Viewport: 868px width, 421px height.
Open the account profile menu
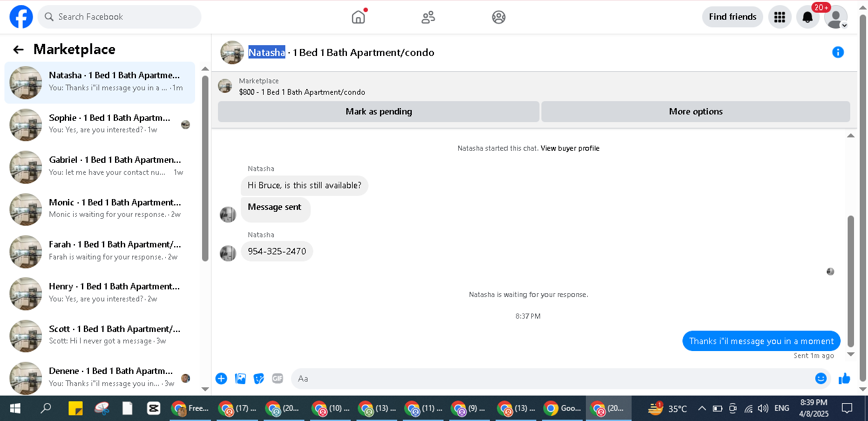[x=836, y=17]
